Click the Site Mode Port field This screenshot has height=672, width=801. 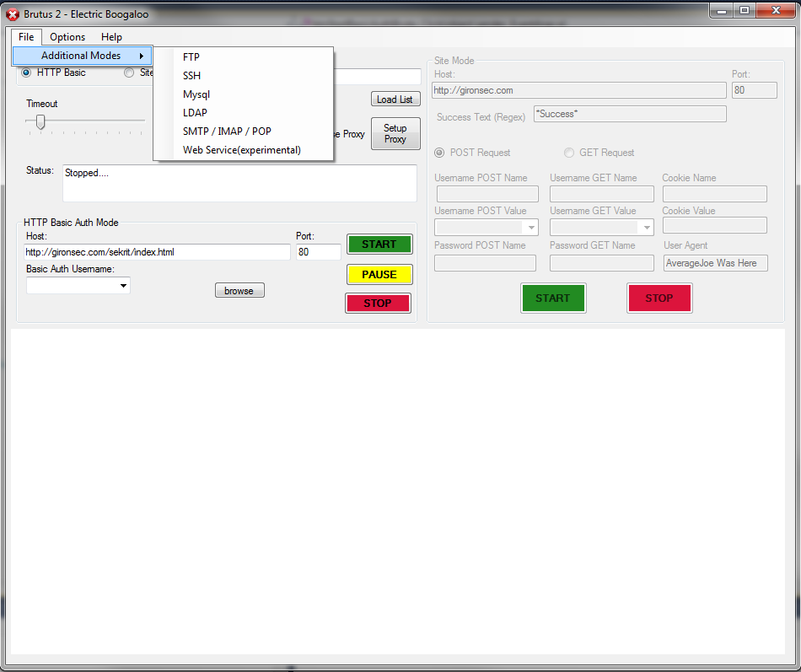click(x=755, y=90)
